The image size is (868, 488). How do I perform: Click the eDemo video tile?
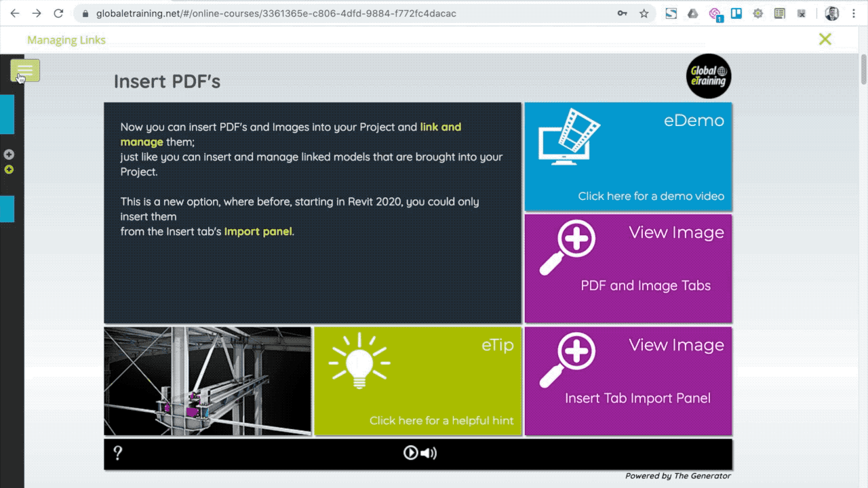(x=628, y=157)
